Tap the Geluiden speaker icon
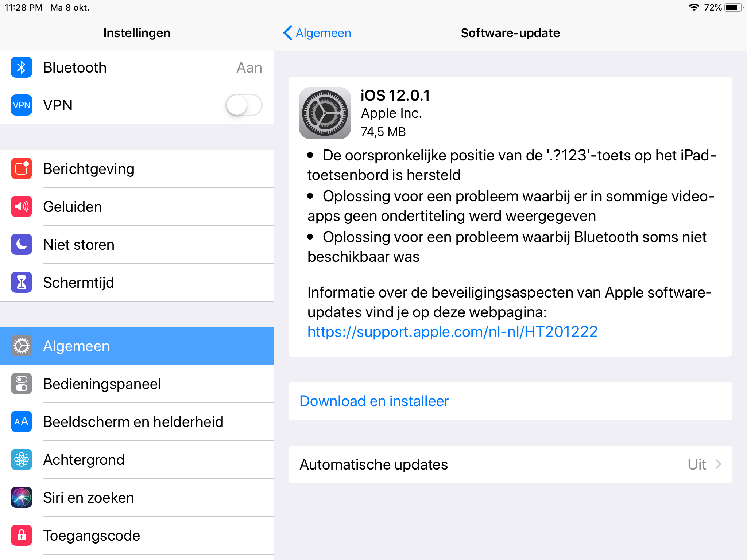The image size is (747, 560). (x=22, y=207)
